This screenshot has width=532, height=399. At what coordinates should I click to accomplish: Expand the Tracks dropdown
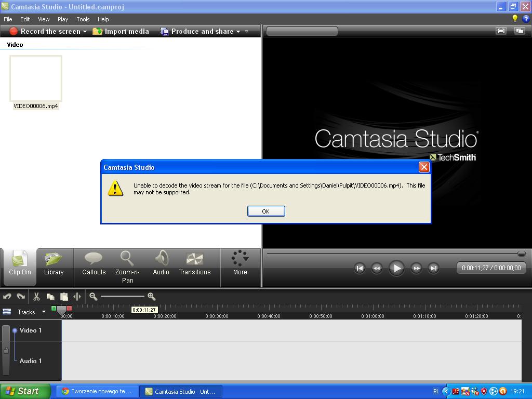coord(44,312)
